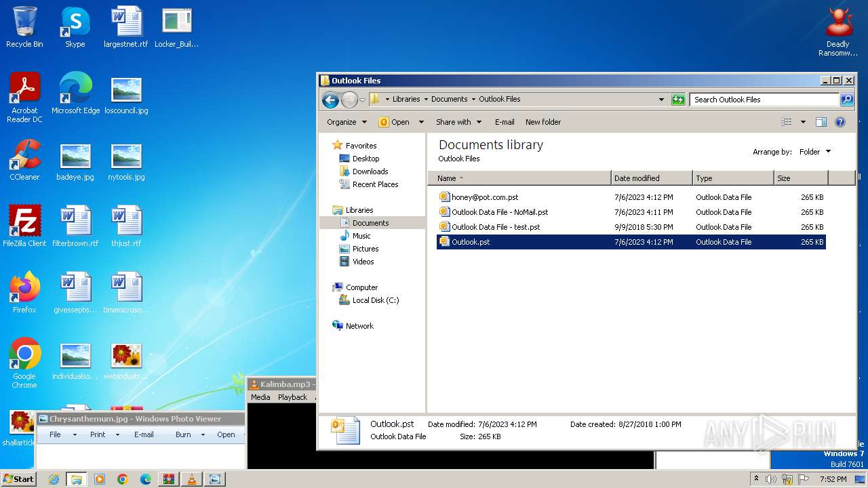The image size is (868, 488).
Task: Select Local Disk (C:) in navigation pane
Action: point(376,300)
